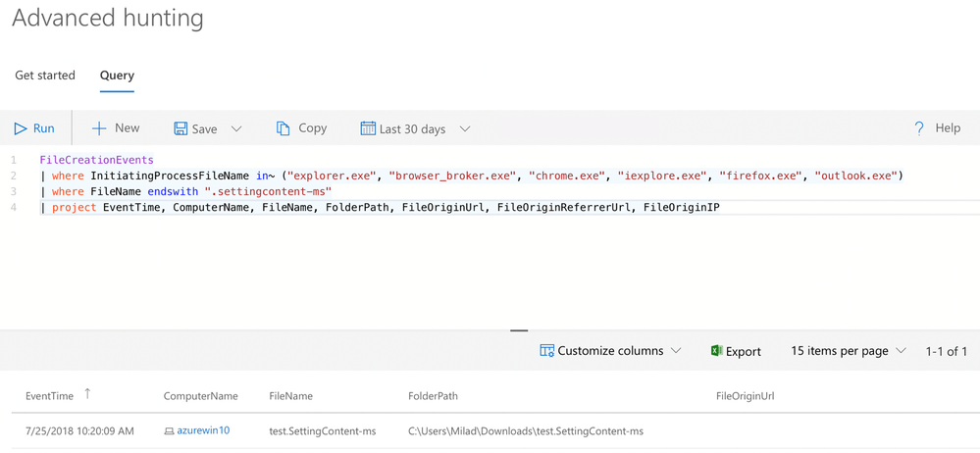The width and height of the screenshot is (980, 453).
Task: Click the calendar icon for time range
Action: [x=368, y=128]
